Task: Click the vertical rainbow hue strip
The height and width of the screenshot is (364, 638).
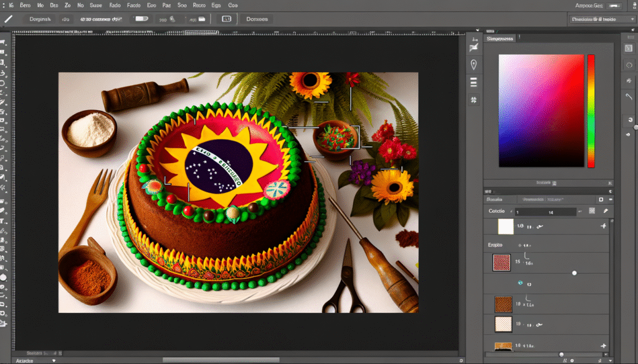Action: [x=591, y=111]
